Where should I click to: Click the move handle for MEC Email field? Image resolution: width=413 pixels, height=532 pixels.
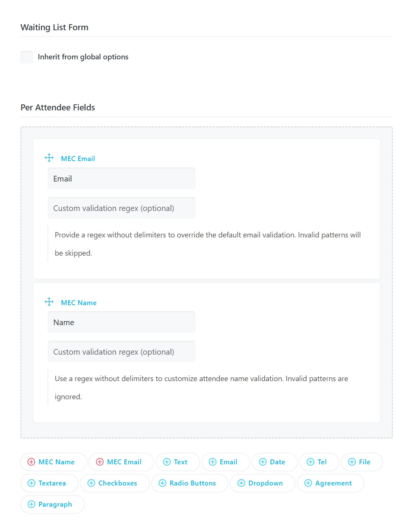click(x=49, y=157)
